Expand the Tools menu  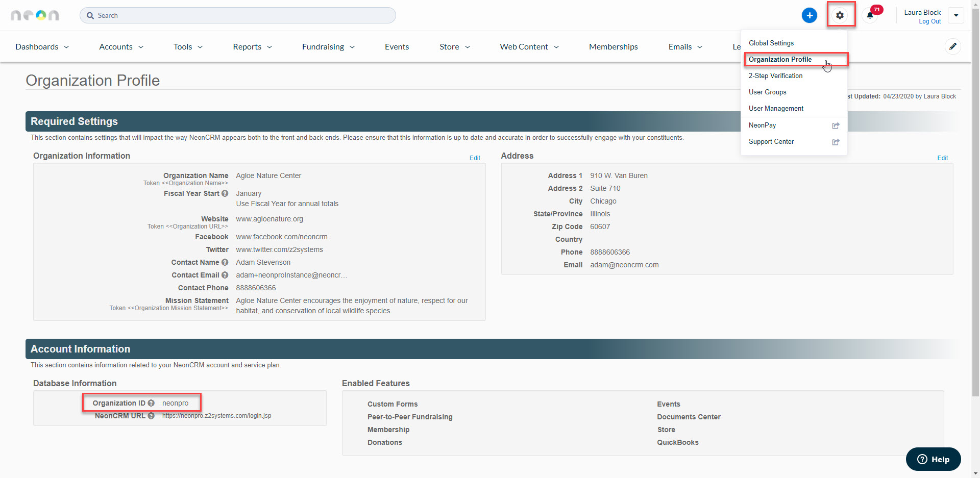[x=188, y=46]
